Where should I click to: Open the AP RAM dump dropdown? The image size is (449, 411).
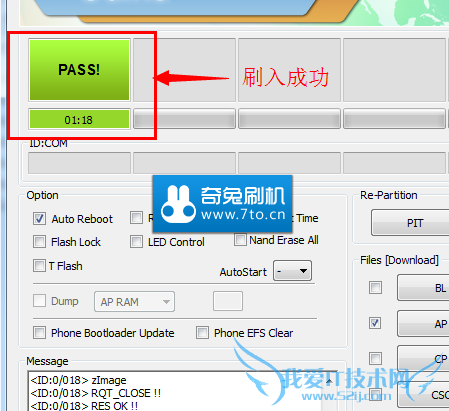134,302
